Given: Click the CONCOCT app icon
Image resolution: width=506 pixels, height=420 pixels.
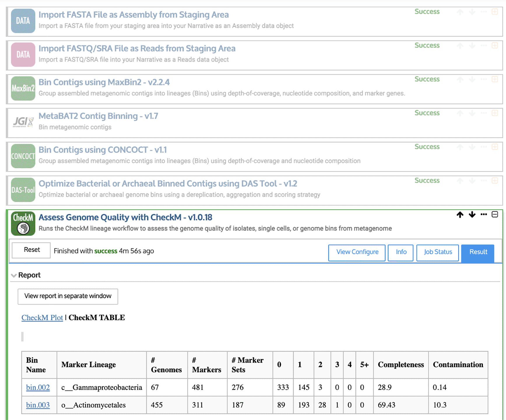Looking at the screenshot, I should (x=23, y=156).
